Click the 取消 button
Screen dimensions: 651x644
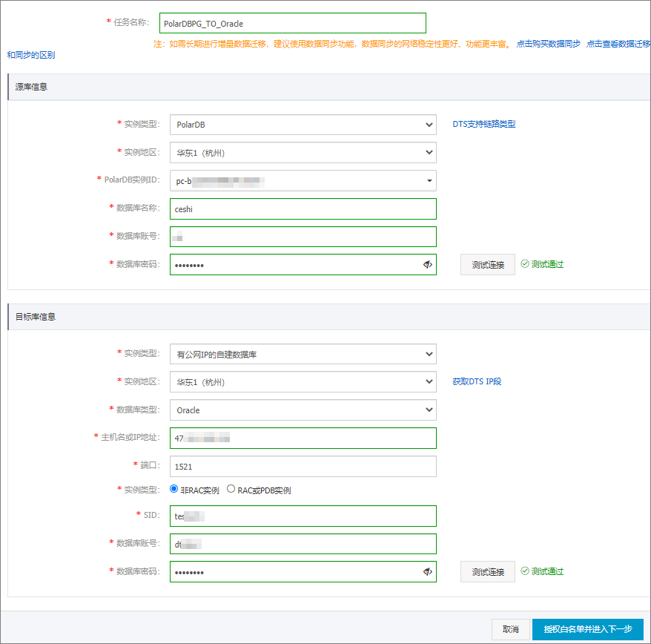tap(511, 629)
